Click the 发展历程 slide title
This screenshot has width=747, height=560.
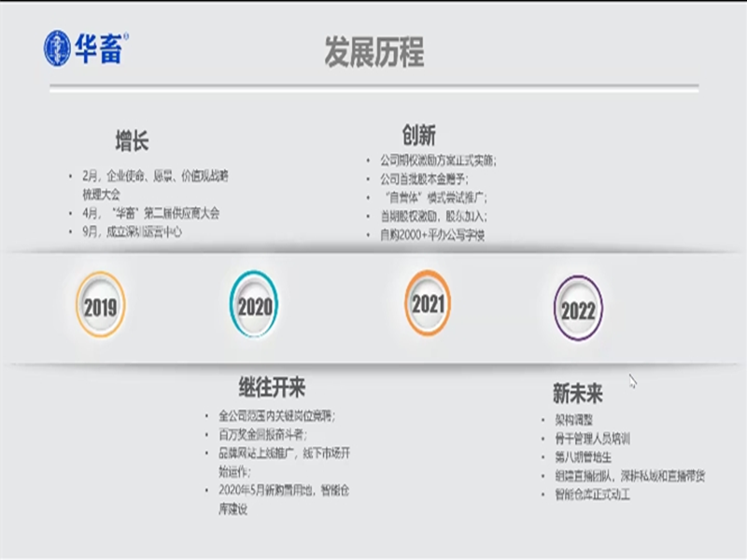373,52
